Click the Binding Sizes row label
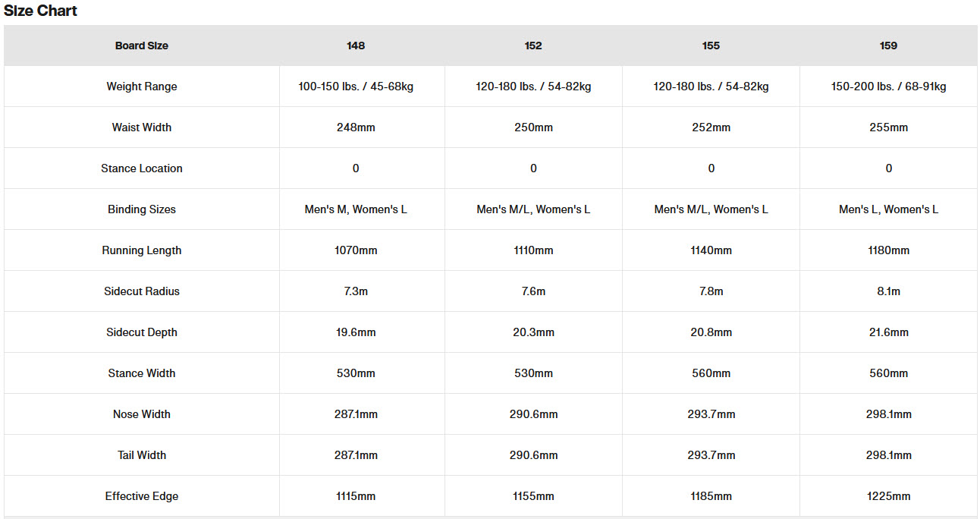 click(x=142, y=209)
